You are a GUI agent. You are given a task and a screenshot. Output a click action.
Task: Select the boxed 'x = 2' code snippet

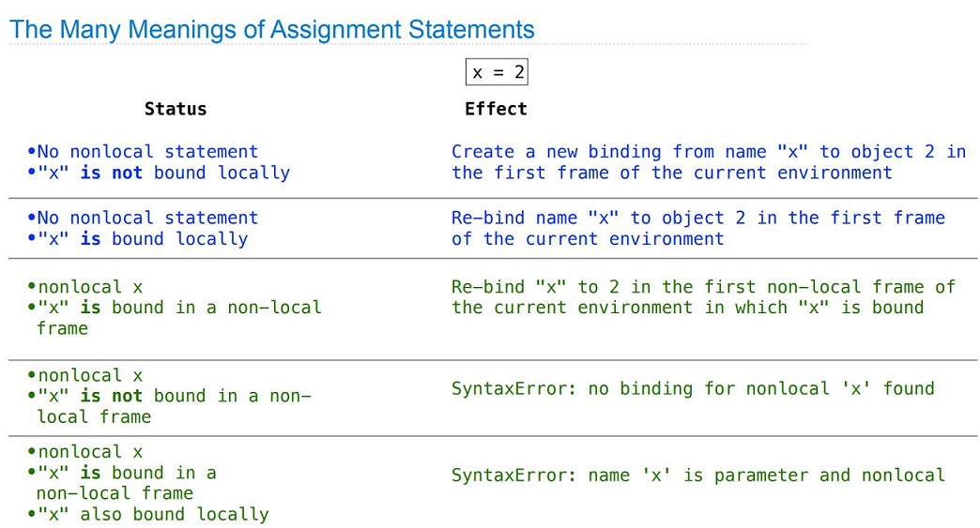tap(497, 72)
